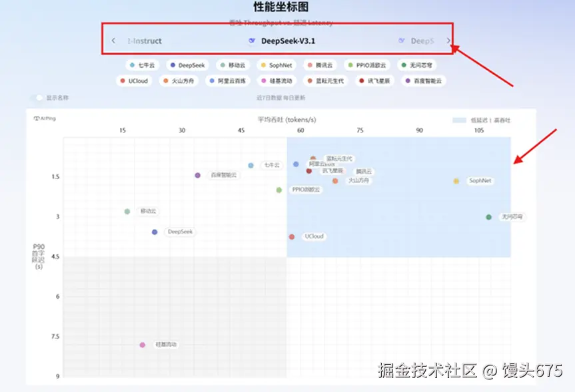This screenshot has height=392, width=575.
Task: Click the 平均吞吐 (tokens/s) axis title
Action: coord(287,120)
